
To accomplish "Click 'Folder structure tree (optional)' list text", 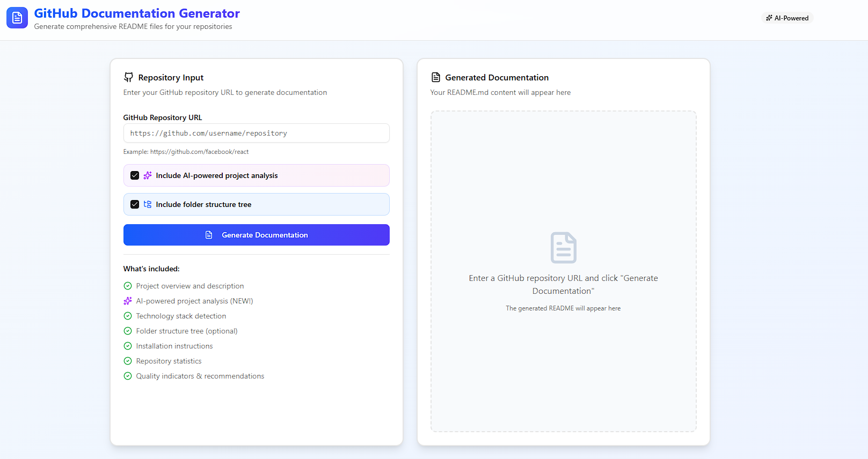I will [187, 331].
